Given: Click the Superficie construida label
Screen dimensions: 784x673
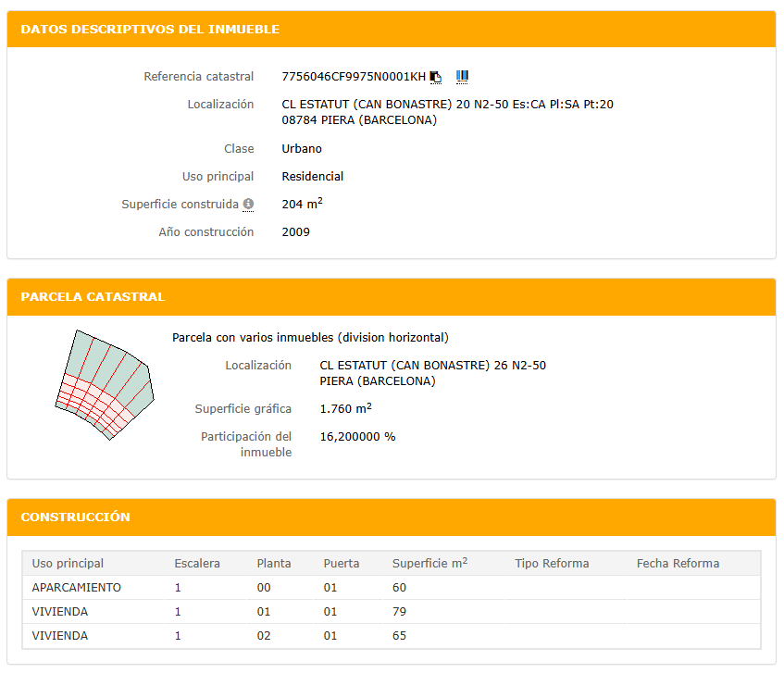Looking at the screenshot, I should (x=180, y=205).
